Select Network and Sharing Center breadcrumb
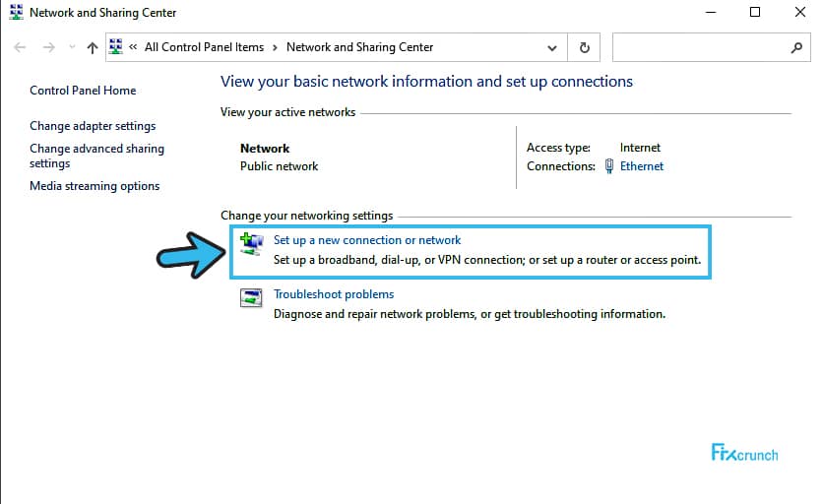823x504 pixels. tap(359, 47)
